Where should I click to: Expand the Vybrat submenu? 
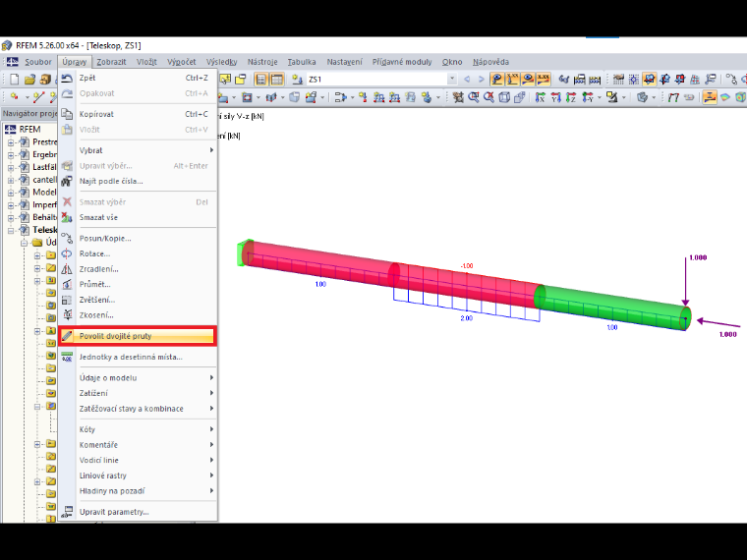[138, 150]
